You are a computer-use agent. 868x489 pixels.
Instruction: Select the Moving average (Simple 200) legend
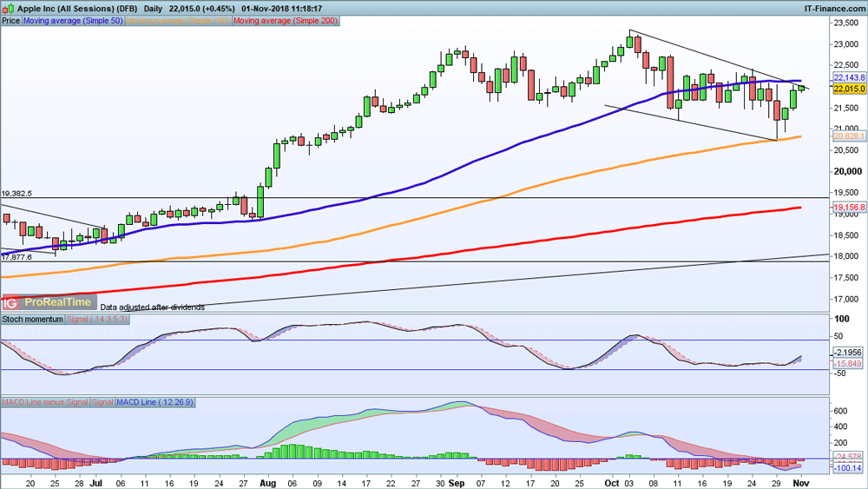click(285, 21)
